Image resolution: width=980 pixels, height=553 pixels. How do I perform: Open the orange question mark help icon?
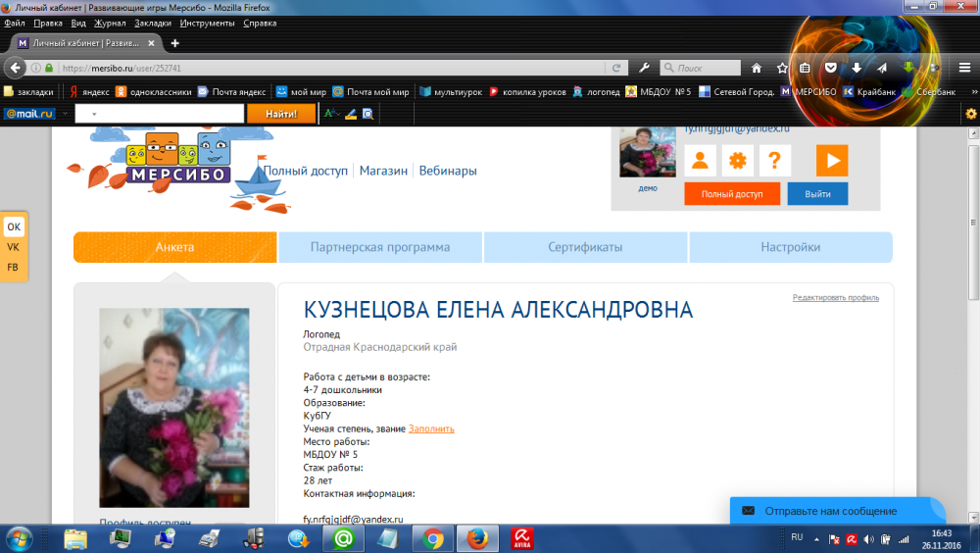point(775,161)
